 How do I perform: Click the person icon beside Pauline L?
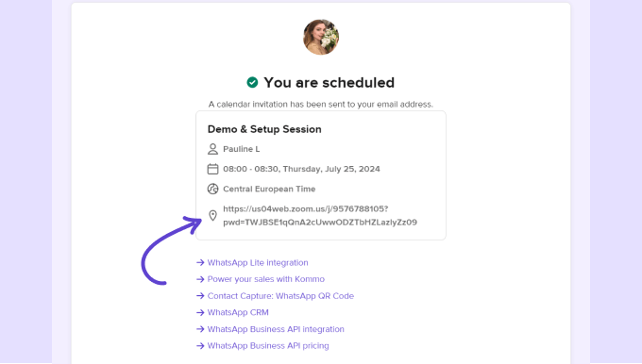212,149
